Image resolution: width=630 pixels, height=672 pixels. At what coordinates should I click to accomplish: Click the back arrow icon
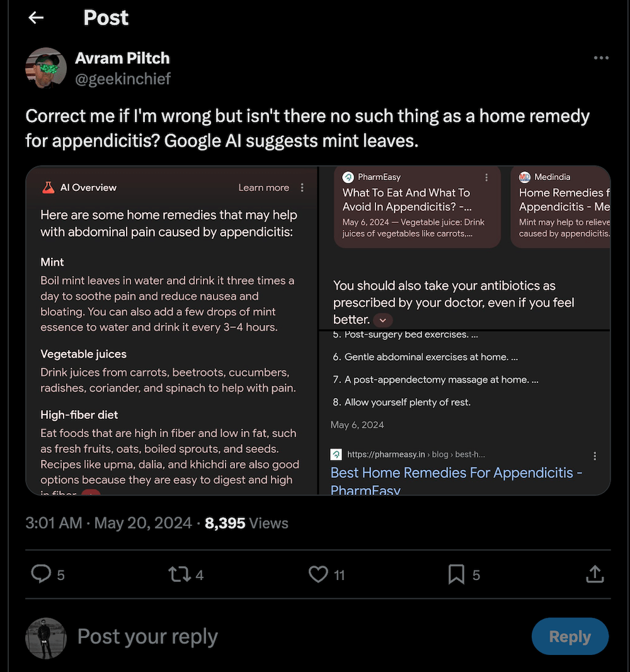(36, 18)
